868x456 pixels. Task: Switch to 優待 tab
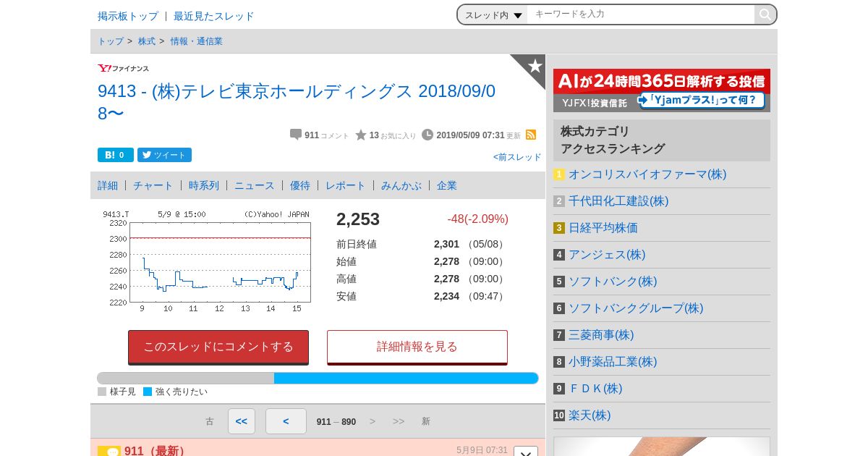300,185
